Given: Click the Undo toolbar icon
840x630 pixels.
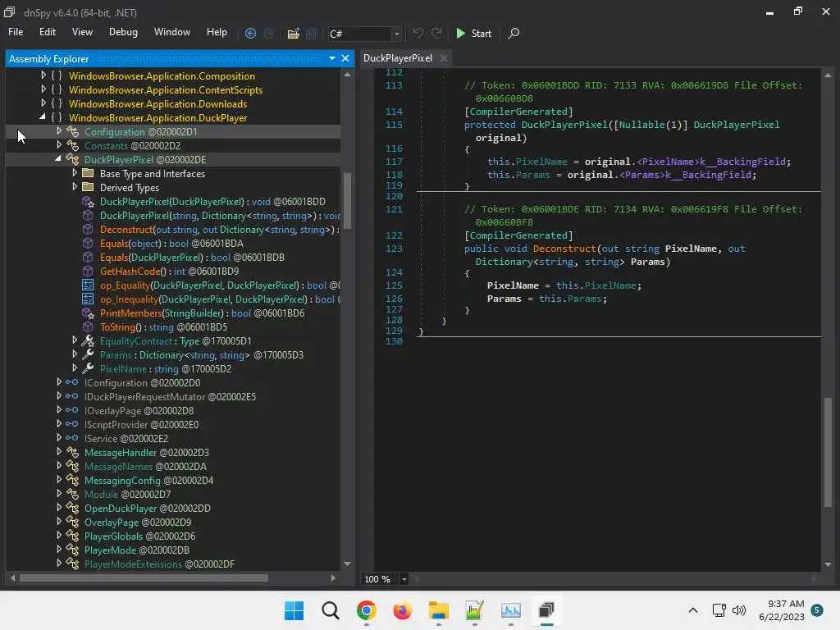Looking at the screenshot, I should (x=418, y=33).
